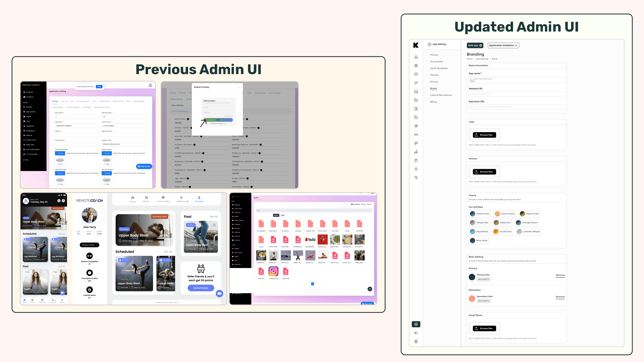Screen dimensions: 644x362
Task: Expand Referral in Previous Admin sidebar
Action: (34, 135)
